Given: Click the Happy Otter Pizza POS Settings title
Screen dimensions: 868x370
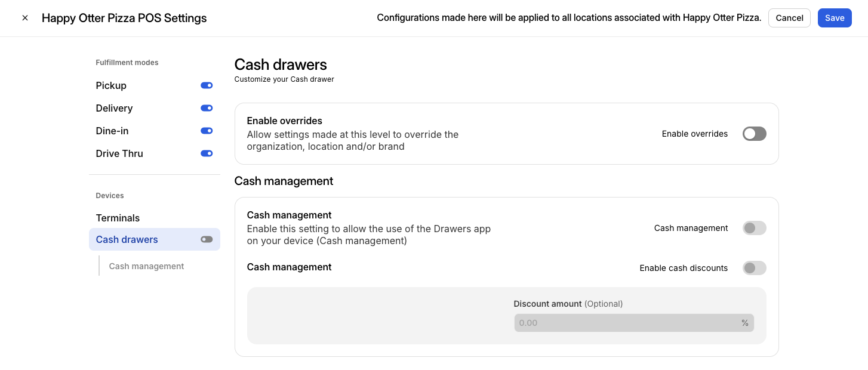Looking at the screenshot, I should pyautogui.click(x=124, y=18).
